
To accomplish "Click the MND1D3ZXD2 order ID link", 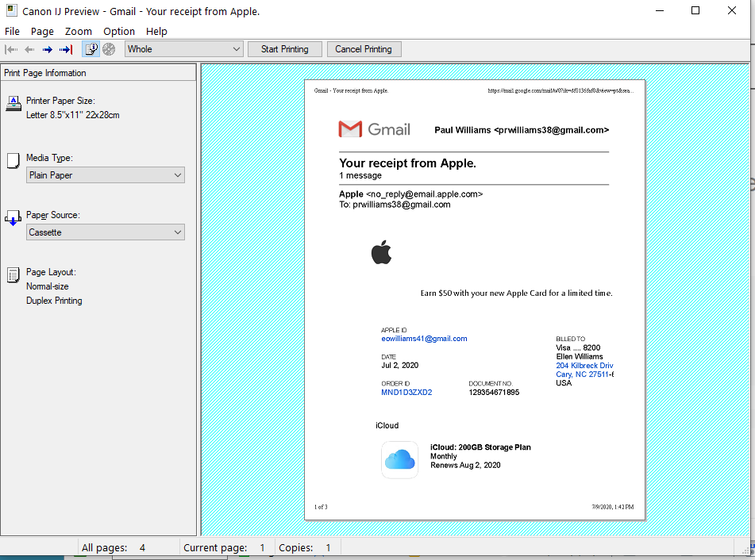I will pos(406,393).
